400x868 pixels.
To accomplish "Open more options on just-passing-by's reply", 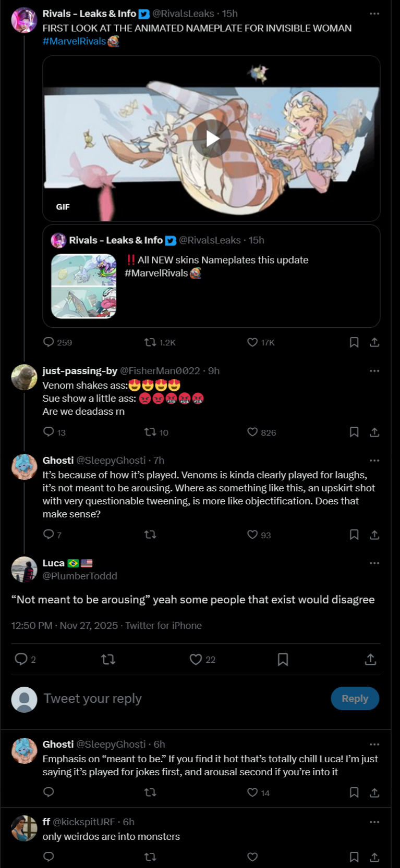I will pos(374,371).
